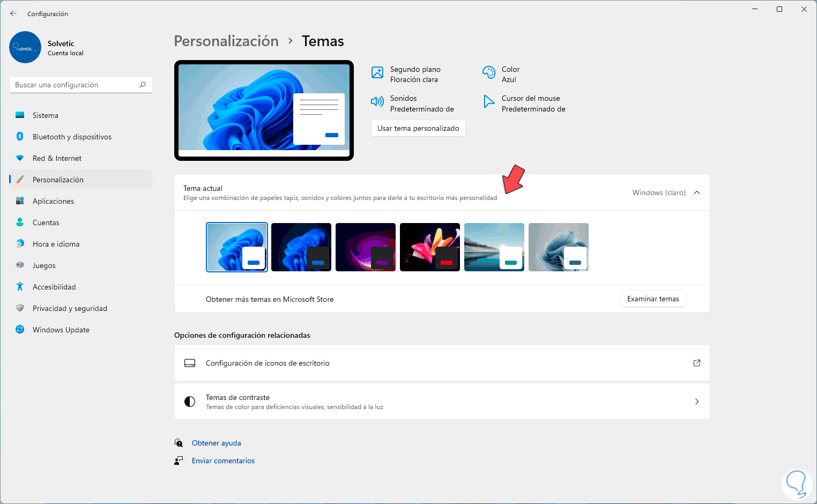Screen dimensions: 817x504
Task: Open desktop icon settings external link icon
Action: pyautogui.click(x=697, y=363)
